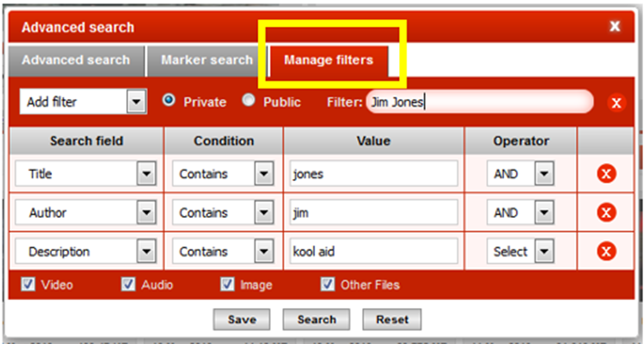Image resolution: width=644 pixels, height=344 pixels.
Task: Close the Advanced search dialog
Action: [x=614, y=26]
